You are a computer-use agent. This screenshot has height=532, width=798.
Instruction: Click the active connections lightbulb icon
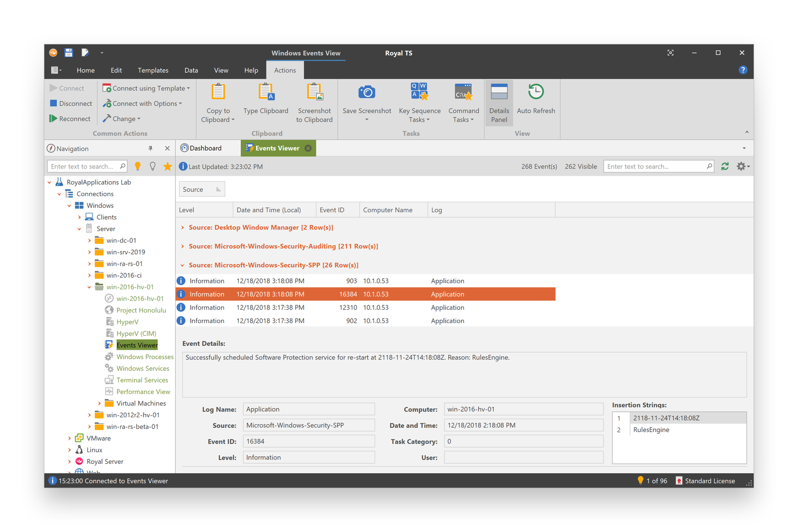click(x=137, y=166)
